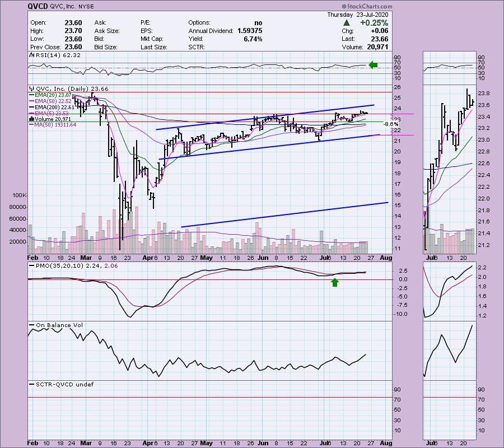The image size is (504, 448).
Task: Click the 100K volume axis label
Action: pos(19,195)
